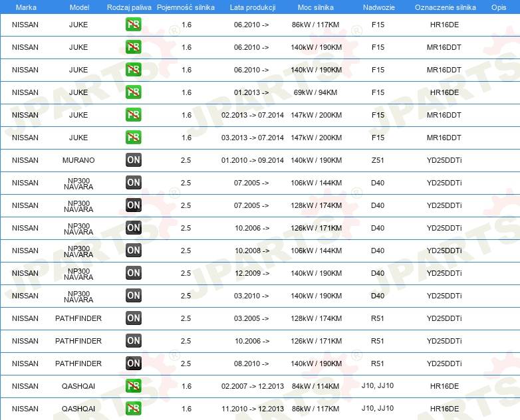Click the Model column header
This screenshot has width=520, height=420.
(79, 7)
